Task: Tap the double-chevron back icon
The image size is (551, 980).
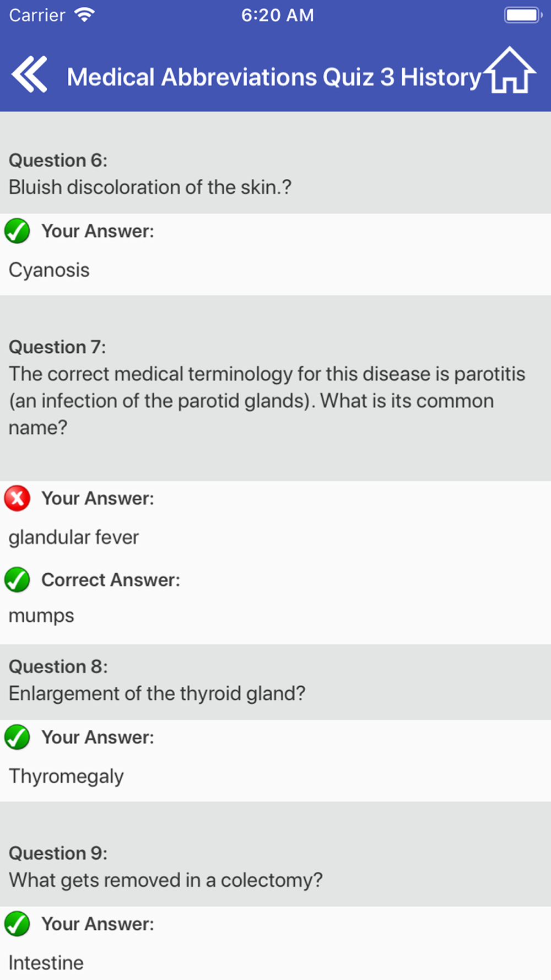Action: (x=29, y=74)
